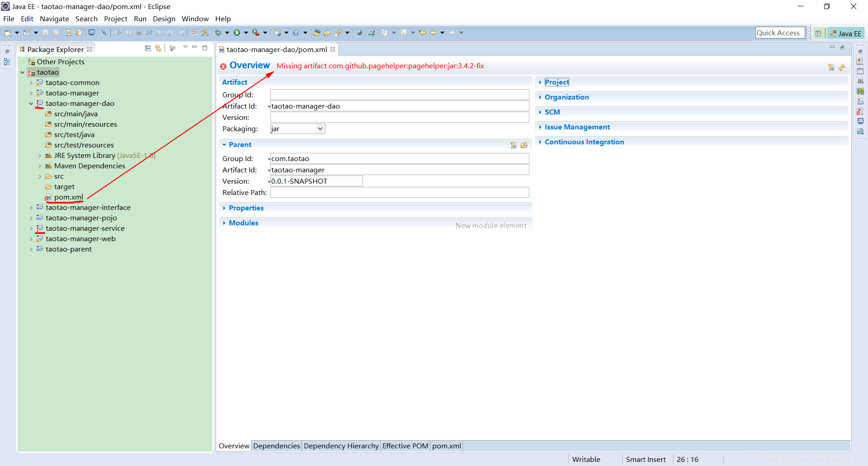868x466 pixels.
Task: Select src/main/resources folder
Action: click(x=85, y=124)
